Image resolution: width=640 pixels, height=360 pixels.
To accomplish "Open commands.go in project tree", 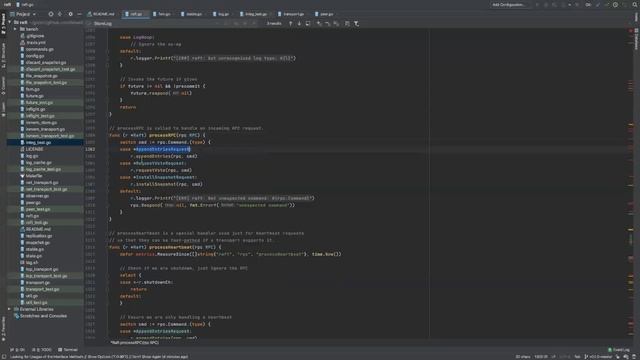I will click(37, 49).
